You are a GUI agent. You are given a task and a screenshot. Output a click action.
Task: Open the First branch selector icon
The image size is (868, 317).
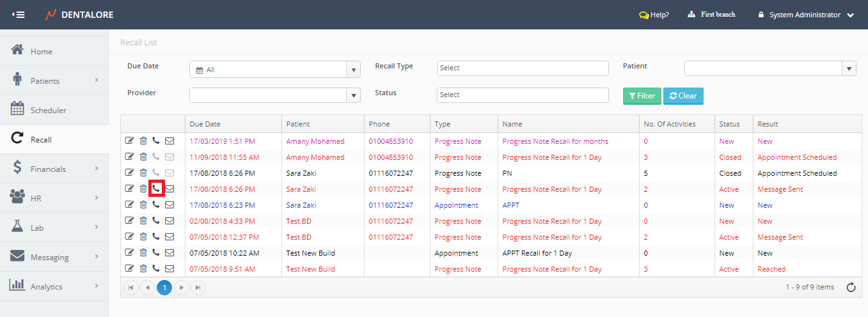click(691, 15)
